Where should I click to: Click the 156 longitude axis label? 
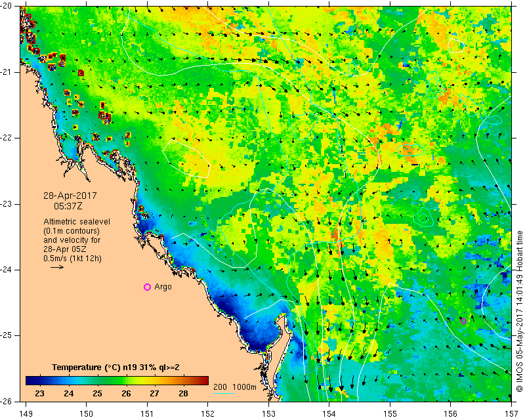point(451,414)
